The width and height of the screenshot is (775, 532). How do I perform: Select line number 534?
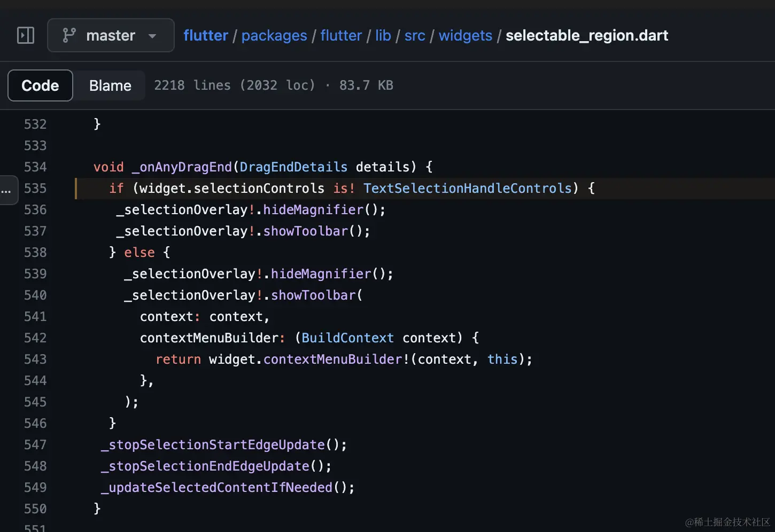(35, 167)
